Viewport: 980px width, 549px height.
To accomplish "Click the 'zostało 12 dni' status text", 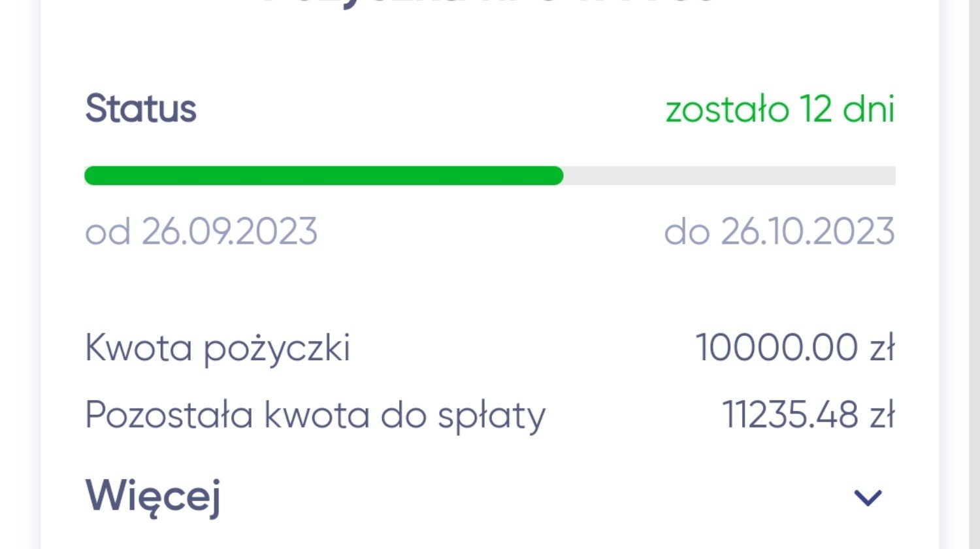I will pos(780,108).
